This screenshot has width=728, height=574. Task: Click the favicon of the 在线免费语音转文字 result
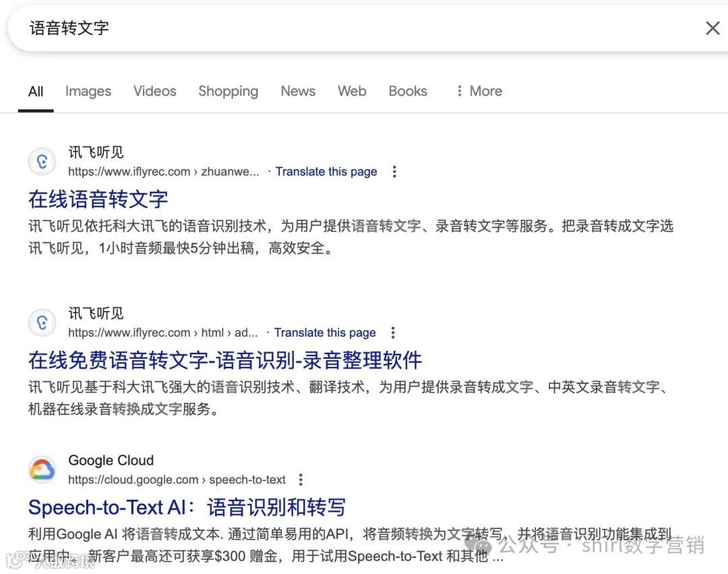[x=42, y=322]
